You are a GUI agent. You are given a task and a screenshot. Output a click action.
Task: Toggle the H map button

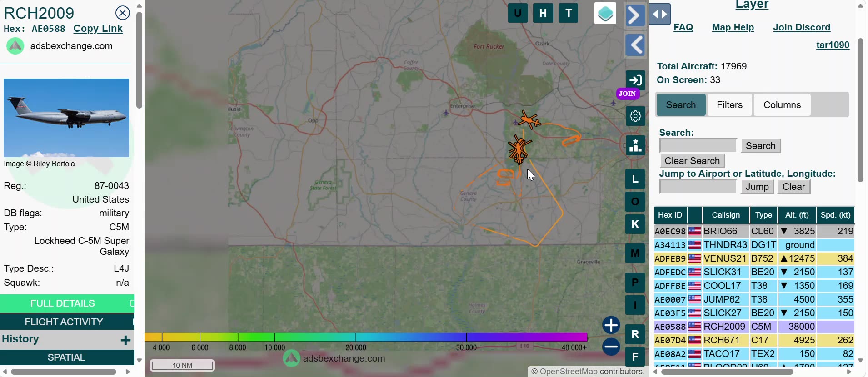(543, 13)
